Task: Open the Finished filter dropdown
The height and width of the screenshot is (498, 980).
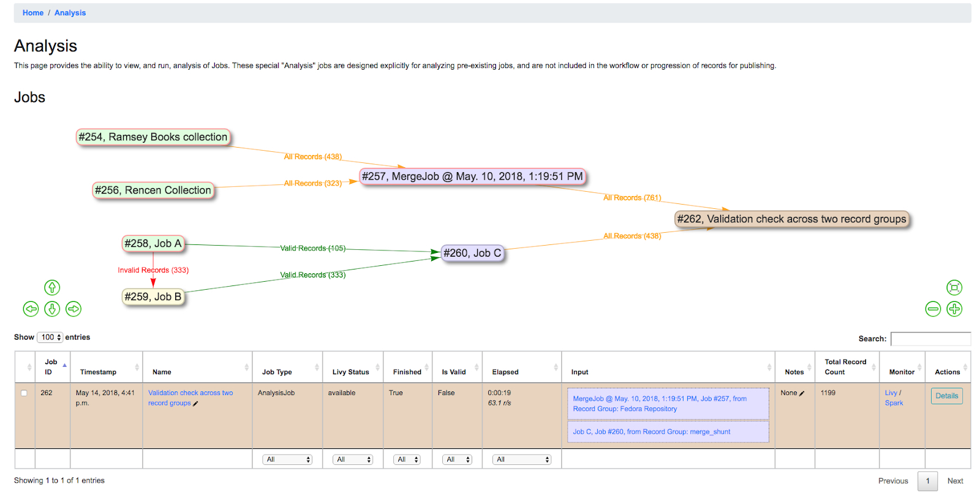Action: (407, 459)
